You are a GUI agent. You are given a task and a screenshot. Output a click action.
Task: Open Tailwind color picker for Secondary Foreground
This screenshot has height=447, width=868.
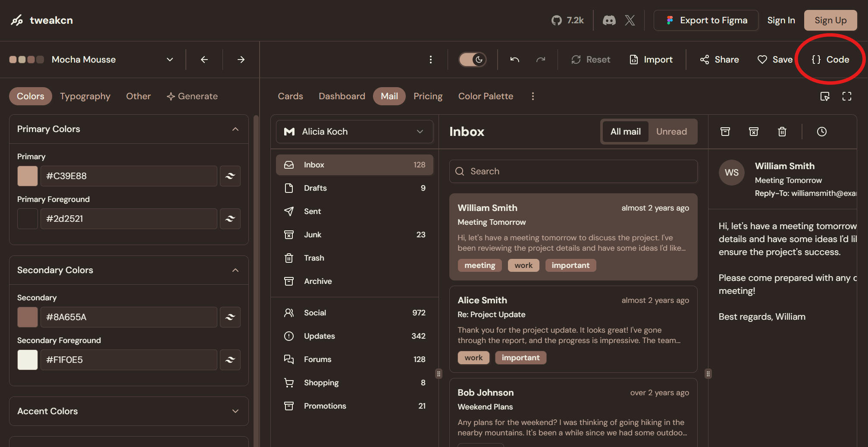pyautogui.click(x=230, y=360)
